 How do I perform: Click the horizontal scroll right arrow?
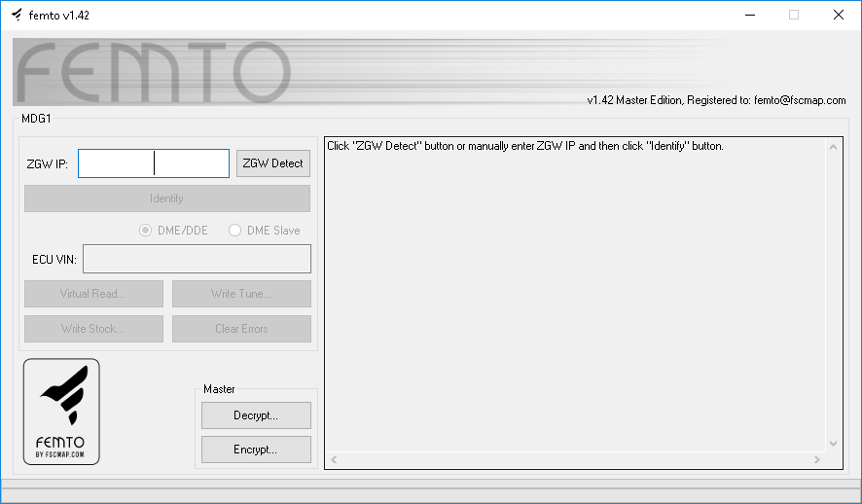click(x=819, y=458)
